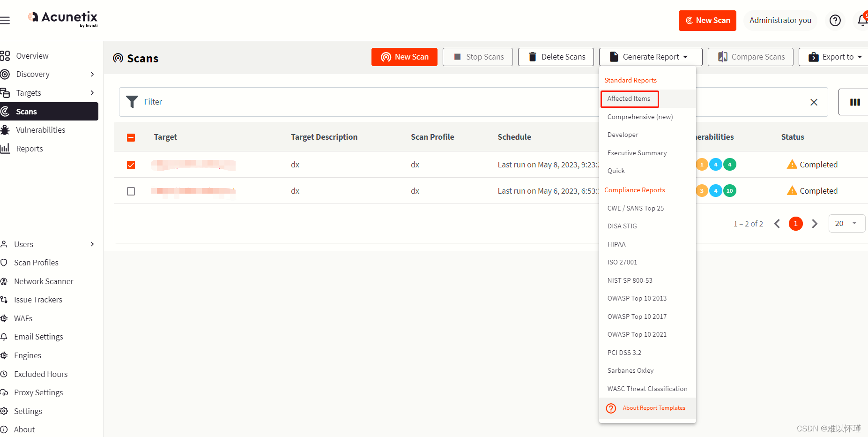This screenshot has width=868, height=437.
Task: Open the help question mark icon
Action: pyautogui.click(x=835, y=20)
